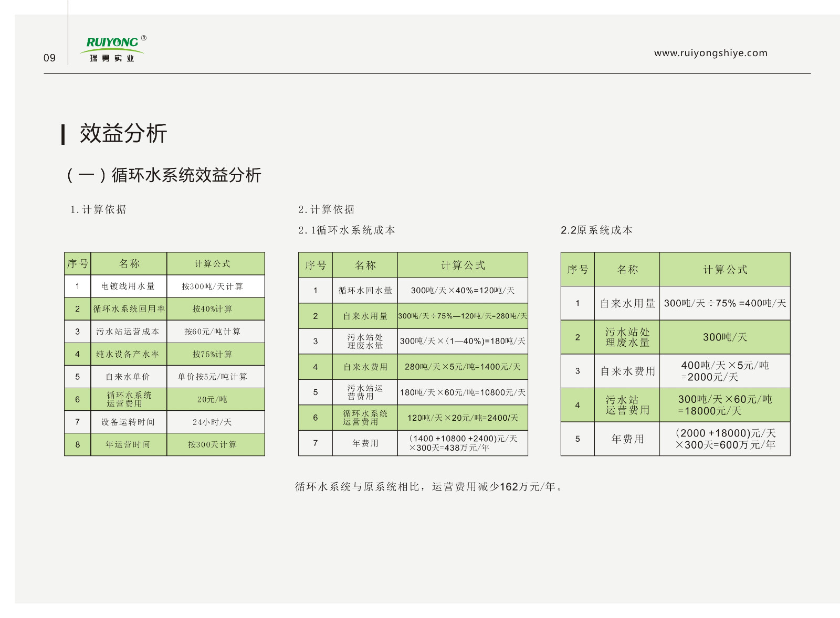Select the 设备运转时间 cell

point(129,422)
